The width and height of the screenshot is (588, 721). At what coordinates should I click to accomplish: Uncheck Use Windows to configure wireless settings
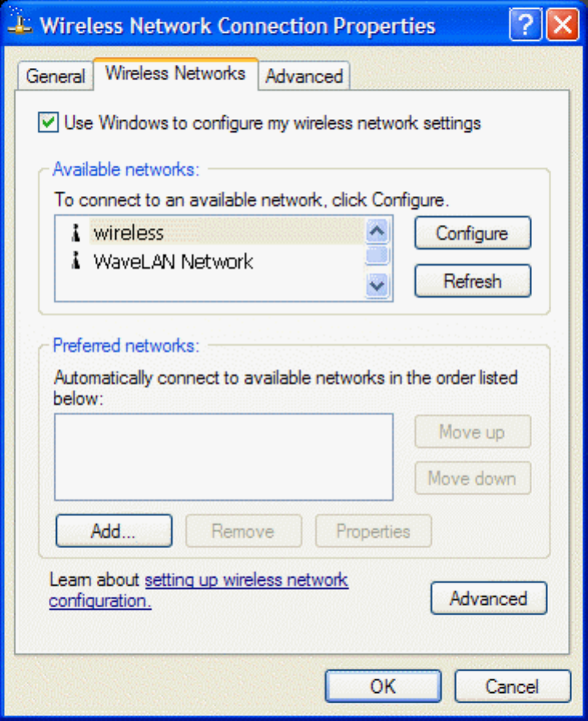[48, 122]
